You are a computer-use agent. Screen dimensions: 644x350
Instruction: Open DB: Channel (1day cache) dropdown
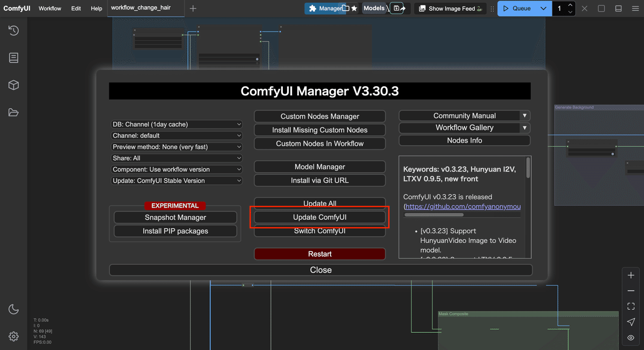click(x=177, y=124)
